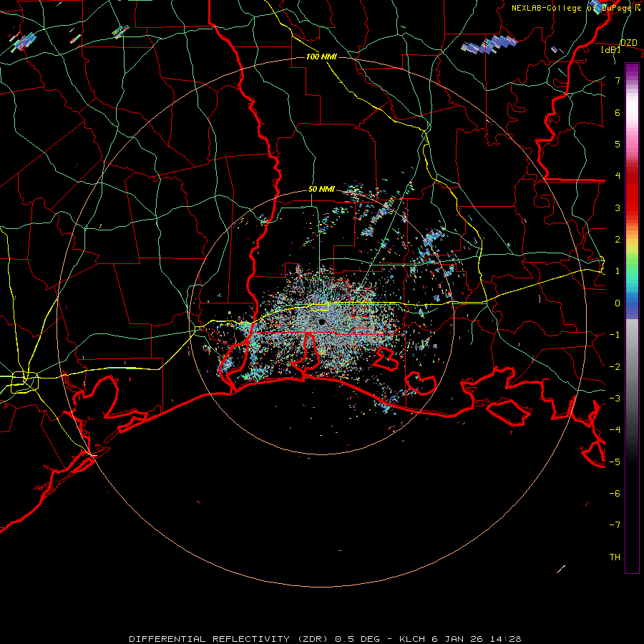The height and width of the screenshot is (644, 644).
Task: Click the scale tick label -2
Action: point(615,367)
